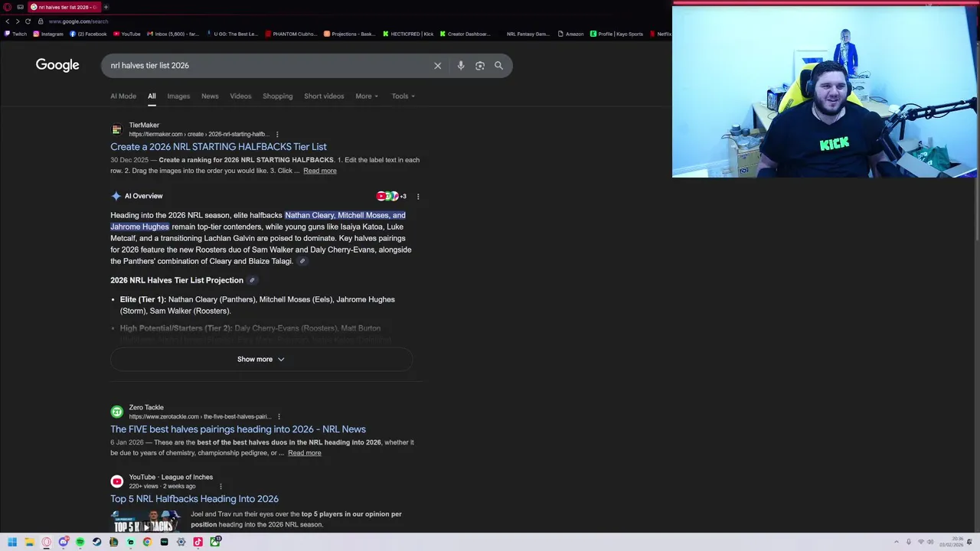Switch to News tab

pos(210,96)
